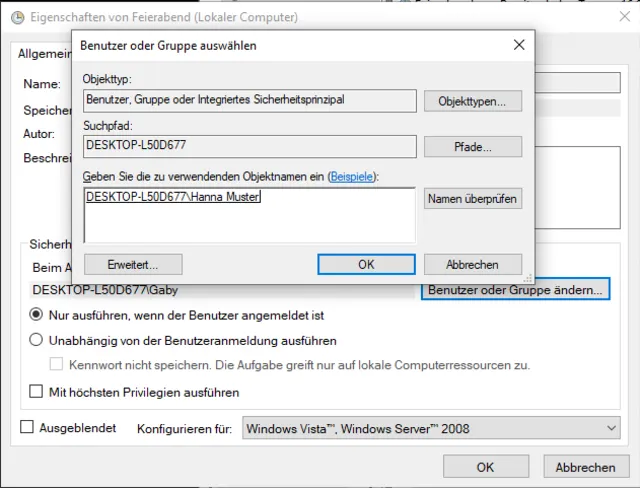The image size is (640, 488).
Task: Click into the object name field with Hanna Muster
Action: (249, 215)
